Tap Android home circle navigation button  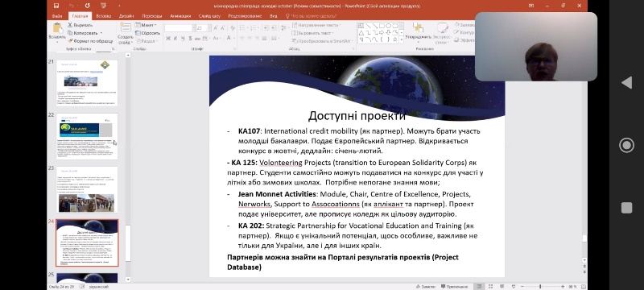pyautogui.click(x=626, y=146)
